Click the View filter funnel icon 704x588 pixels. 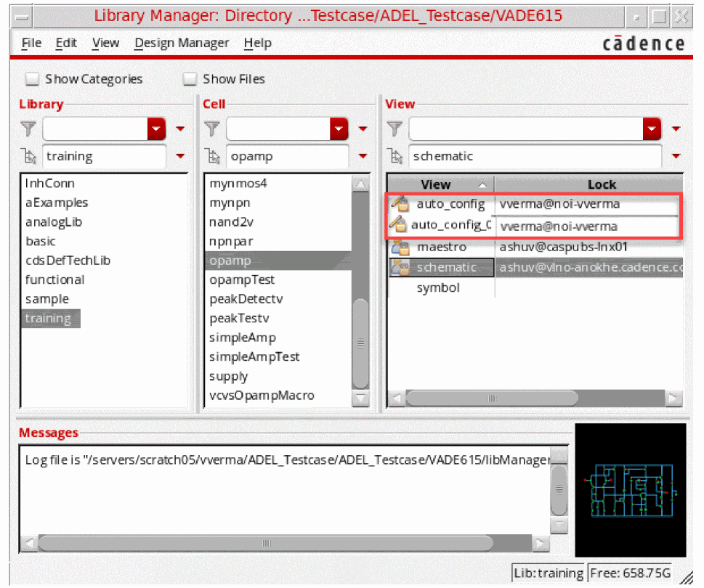[395, 129]
